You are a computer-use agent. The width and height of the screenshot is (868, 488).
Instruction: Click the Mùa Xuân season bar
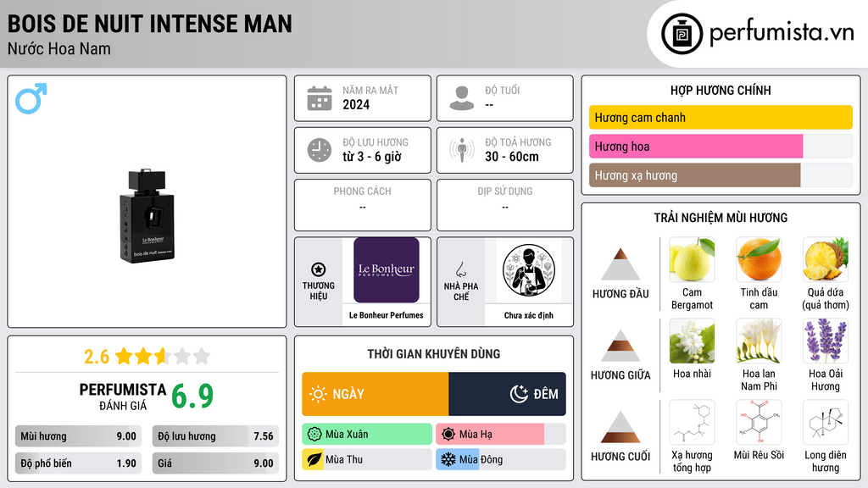point(367,434)
